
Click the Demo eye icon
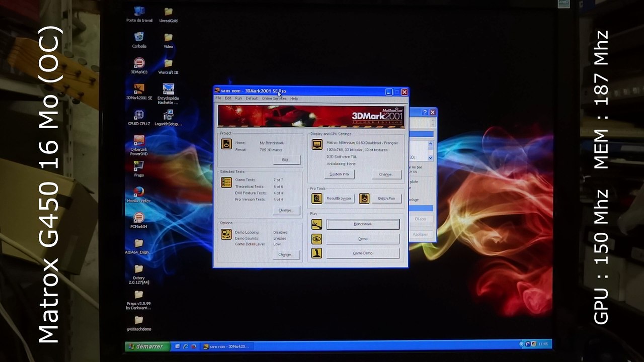tap(317, 239)
